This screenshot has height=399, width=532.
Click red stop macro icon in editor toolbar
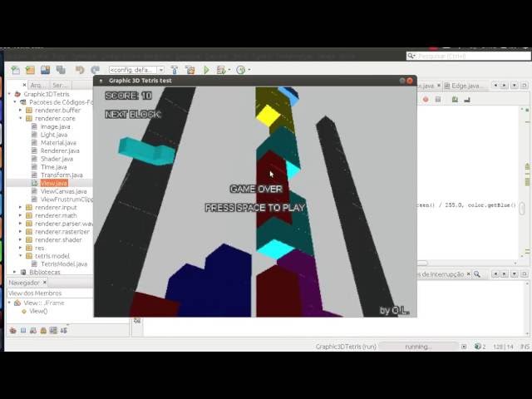tap(426, 100)
